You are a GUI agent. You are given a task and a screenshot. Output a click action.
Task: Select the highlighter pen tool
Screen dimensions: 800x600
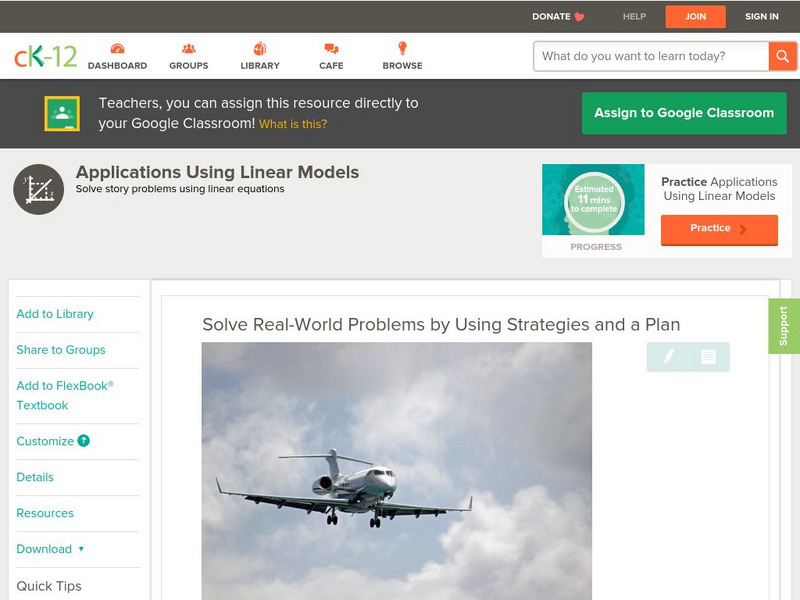(x=668, y=357)
